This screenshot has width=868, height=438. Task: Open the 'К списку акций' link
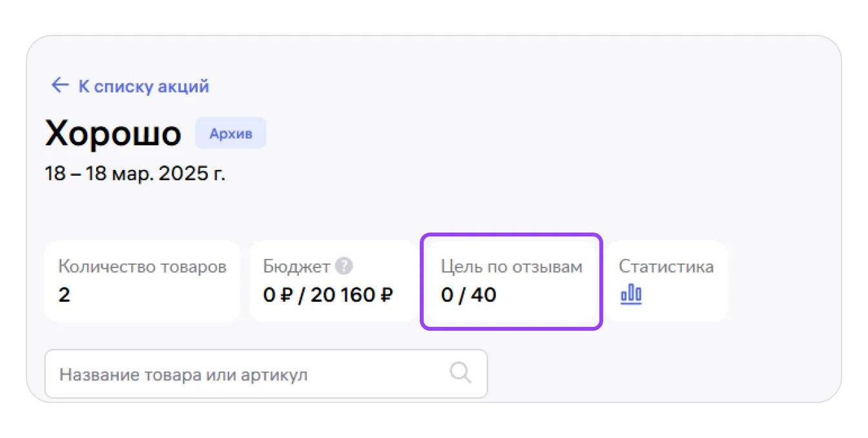tap(143, 86)
